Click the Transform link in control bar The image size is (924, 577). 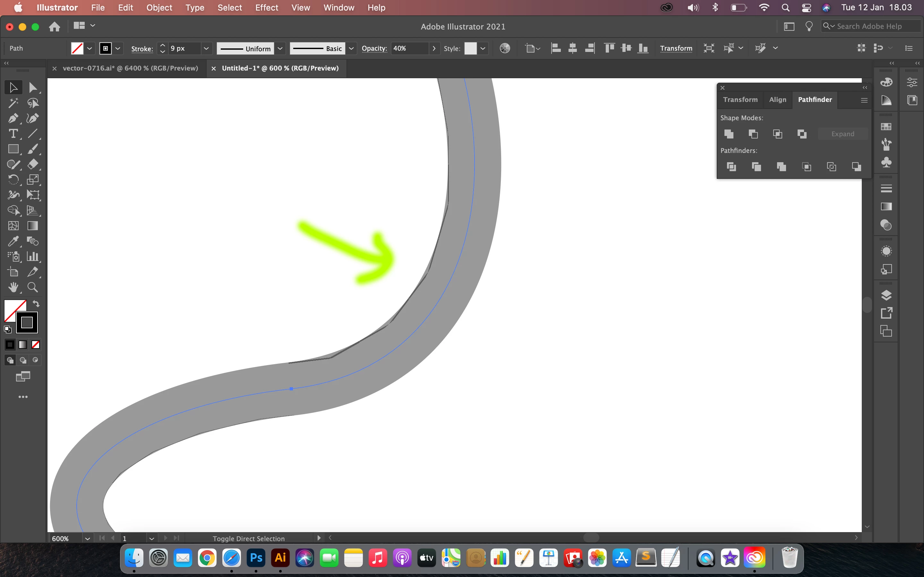pos(676,48)
